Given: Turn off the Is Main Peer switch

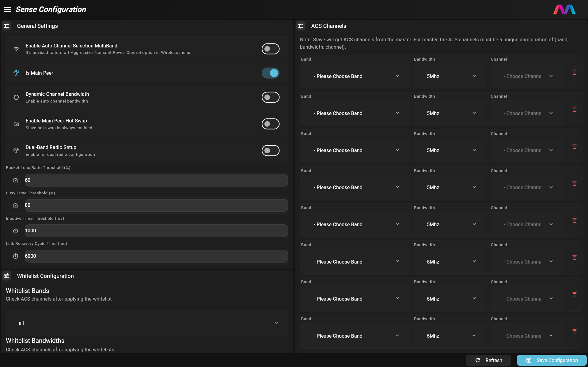Looking at the screenshot, I should [x=271, y=73].
